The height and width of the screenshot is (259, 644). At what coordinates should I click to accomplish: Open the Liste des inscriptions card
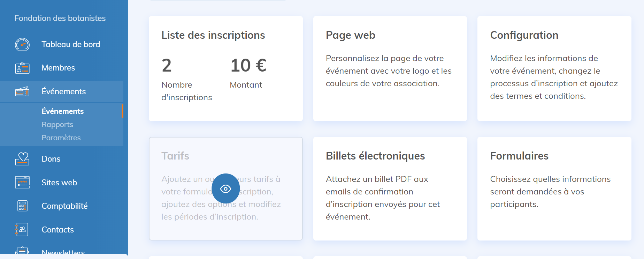(x=225, y=68)
